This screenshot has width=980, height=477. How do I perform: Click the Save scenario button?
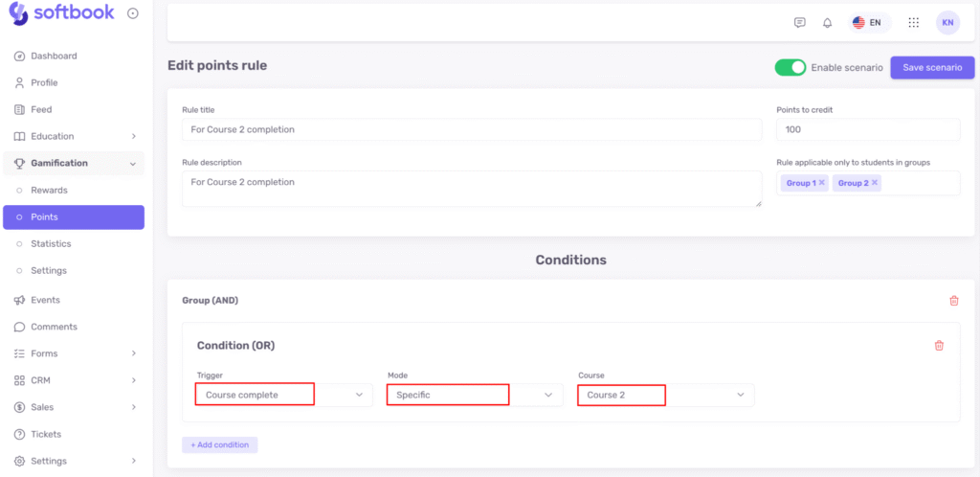point(931,68)
